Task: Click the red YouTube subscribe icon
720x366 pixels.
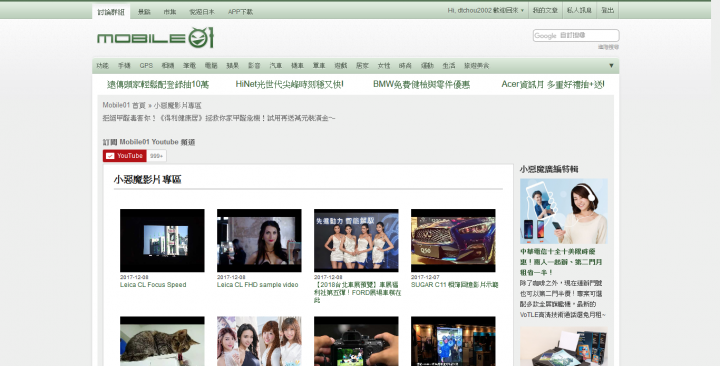Action: (x=124, y=156)
